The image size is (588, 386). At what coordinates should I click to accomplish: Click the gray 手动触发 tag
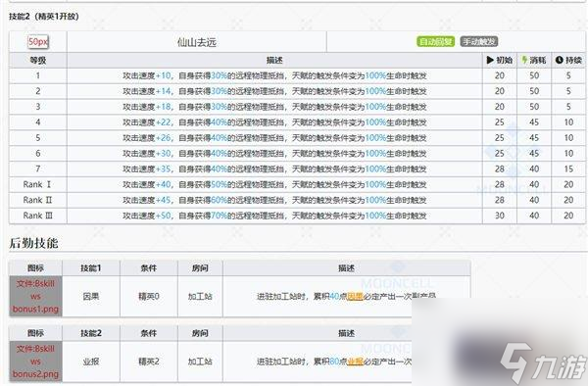point(479,41)
